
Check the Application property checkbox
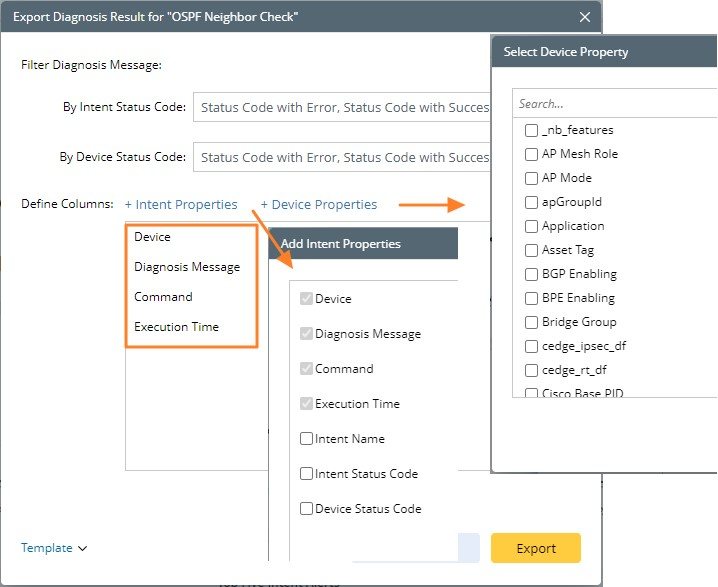532,226
